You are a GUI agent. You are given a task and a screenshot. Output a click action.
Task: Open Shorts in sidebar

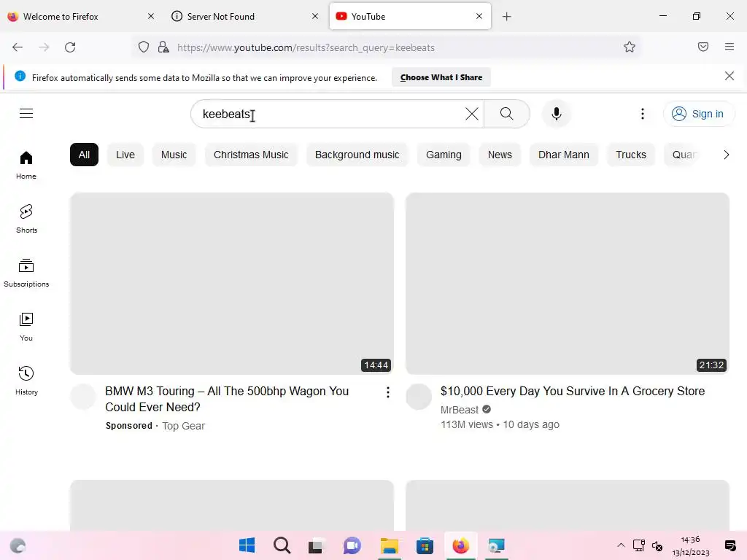point(26,219)
